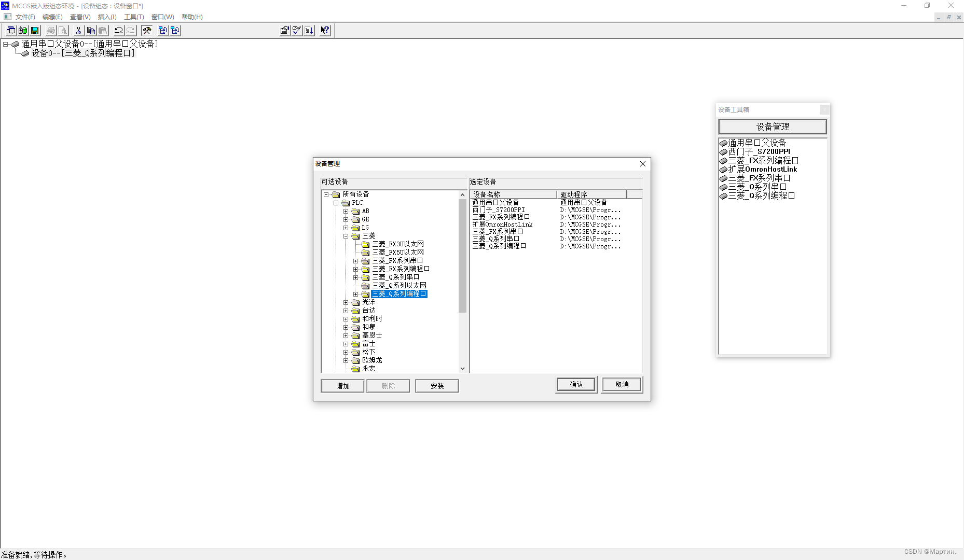
Task: Open the 文件(F) menu
Action: pyautogui.click(x=25, y=17)
